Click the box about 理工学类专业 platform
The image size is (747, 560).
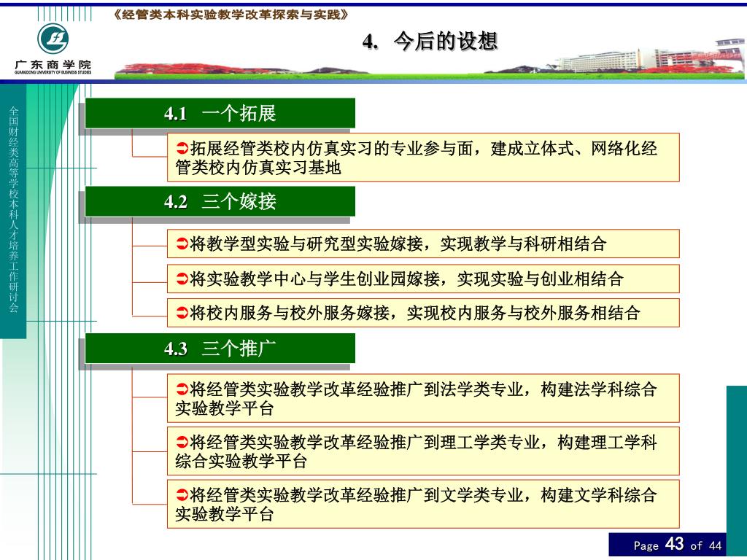coord(423,451)
